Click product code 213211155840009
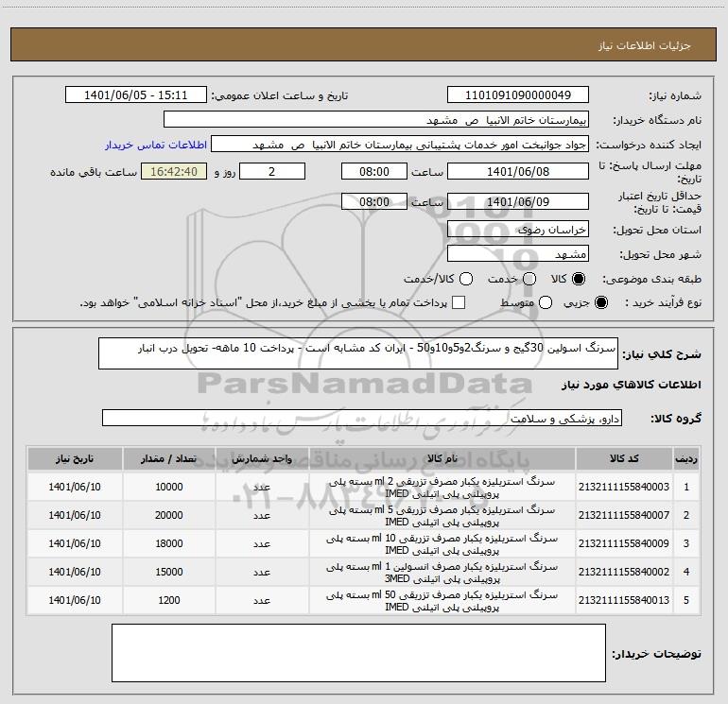This screenshot has width=728, height=704. coord(624,543)
